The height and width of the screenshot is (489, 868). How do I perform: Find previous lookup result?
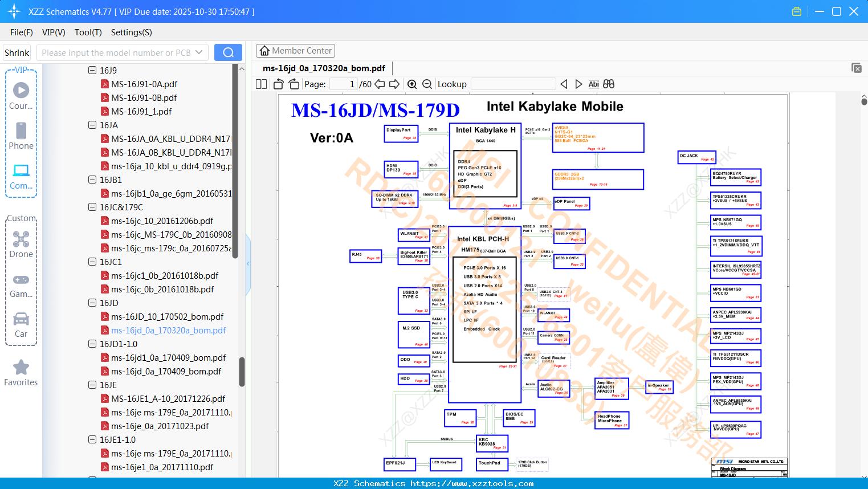point(564,84)
